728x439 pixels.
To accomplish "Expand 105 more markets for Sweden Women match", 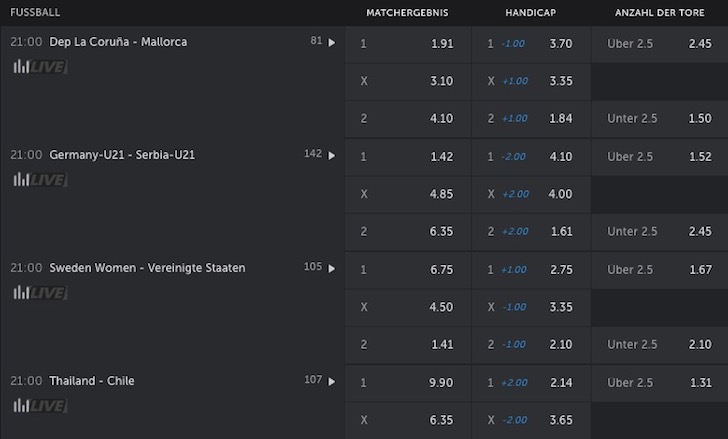I will click(320, 267).
